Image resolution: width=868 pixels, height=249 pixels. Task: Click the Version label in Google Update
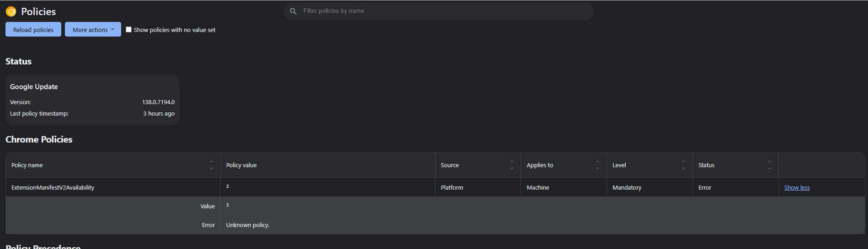pos(21,102)
